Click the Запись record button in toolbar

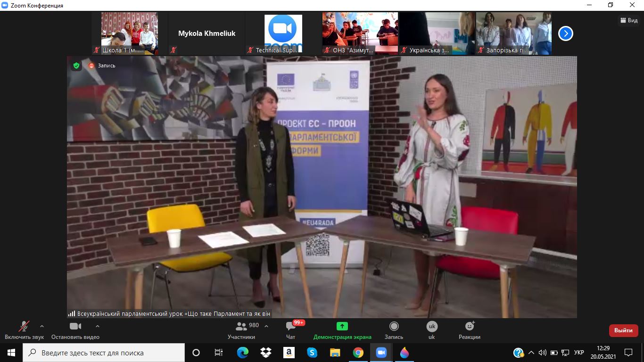(394, 330)
